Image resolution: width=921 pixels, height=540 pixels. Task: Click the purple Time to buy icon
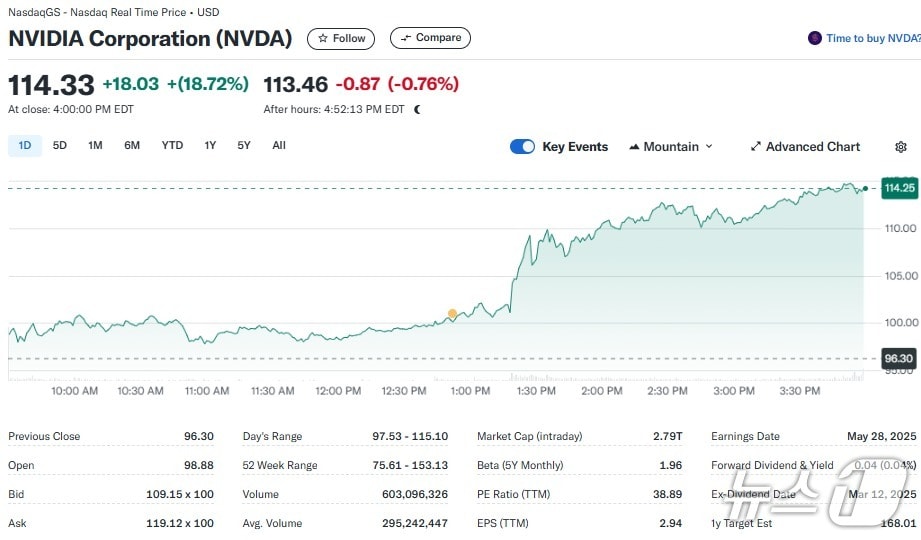(x=815, y=38)
